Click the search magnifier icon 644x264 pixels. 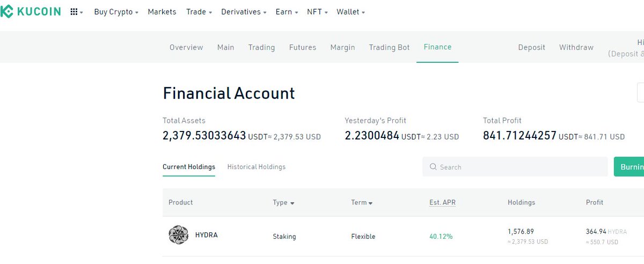433,167
